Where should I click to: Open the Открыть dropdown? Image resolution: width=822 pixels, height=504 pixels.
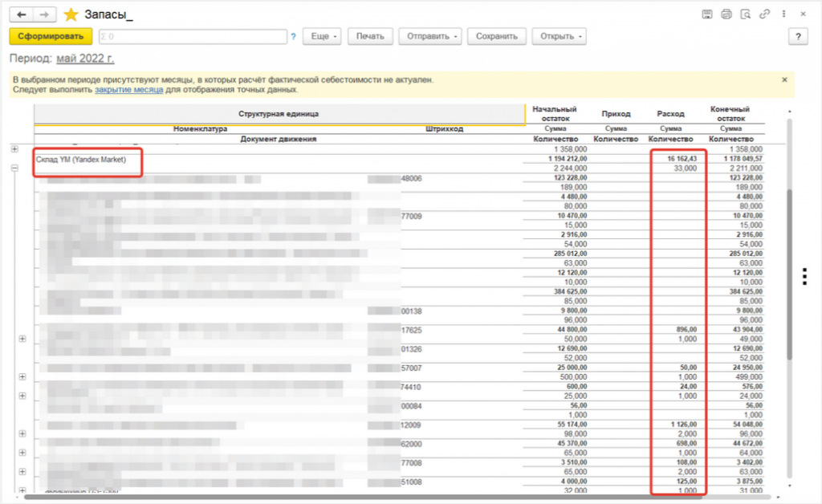[x=560, y=37]
